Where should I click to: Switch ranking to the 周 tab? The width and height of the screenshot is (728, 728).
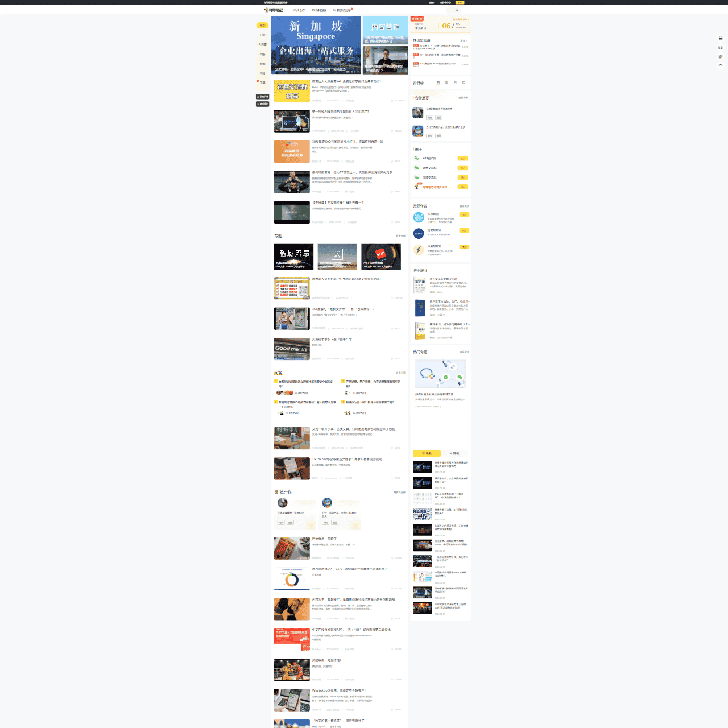(446, 83)
